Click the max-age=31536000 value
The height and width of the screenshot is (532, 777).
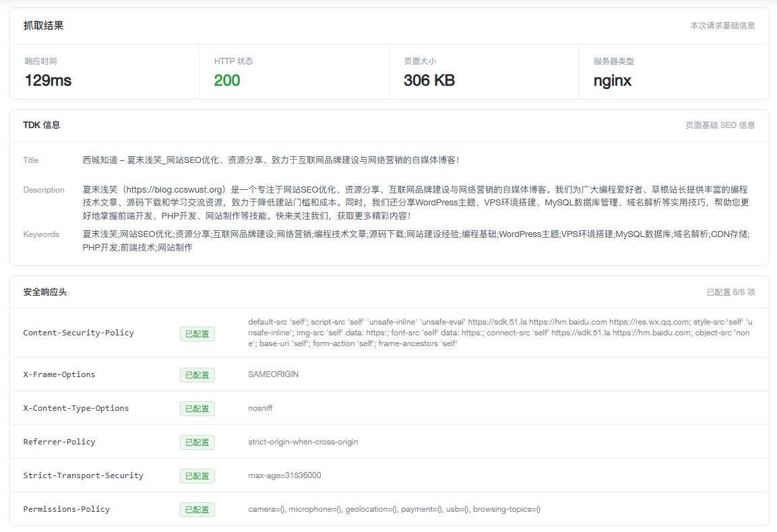click(284, 475)
